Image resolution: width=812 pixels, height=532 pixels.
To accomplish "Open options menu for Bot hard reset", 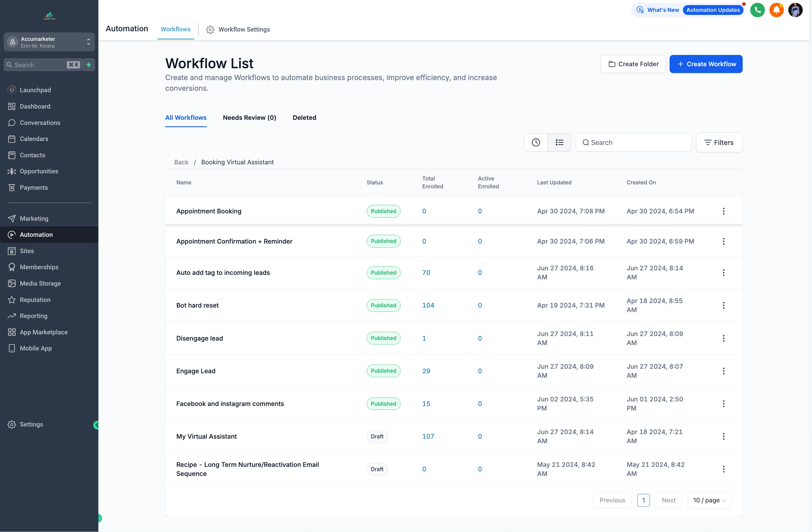I will [x=723, y=305].
